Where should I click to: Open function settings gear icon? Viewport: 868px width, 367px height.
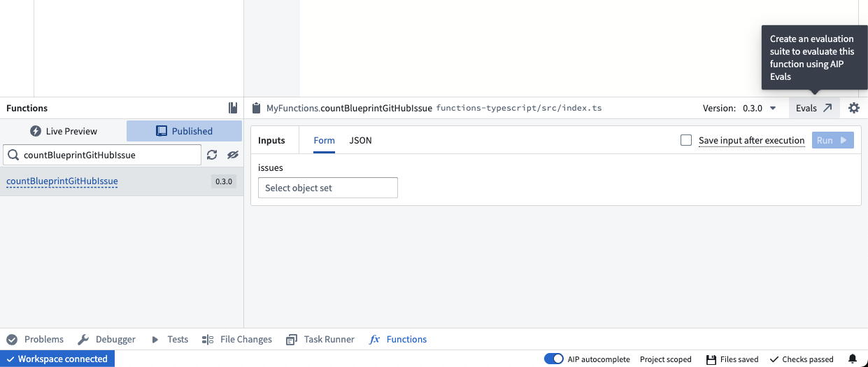click(x=853, y=108)
